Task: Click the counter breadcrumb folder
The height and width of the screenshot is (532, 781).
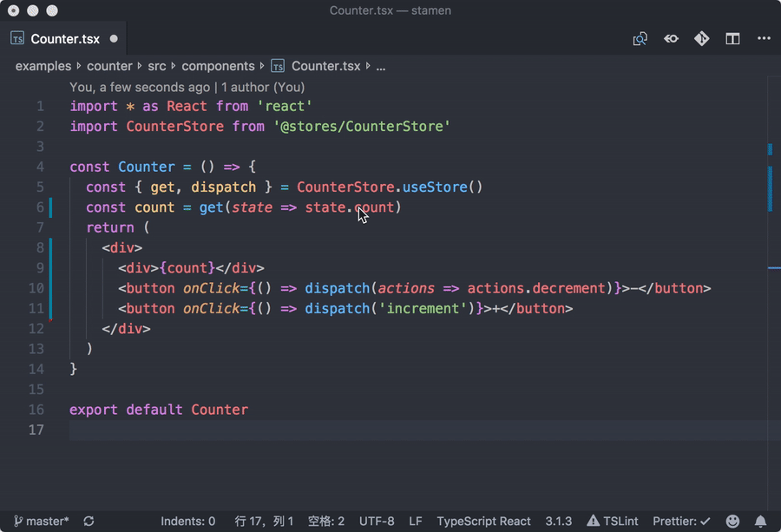Action: [x=109, y=66]
